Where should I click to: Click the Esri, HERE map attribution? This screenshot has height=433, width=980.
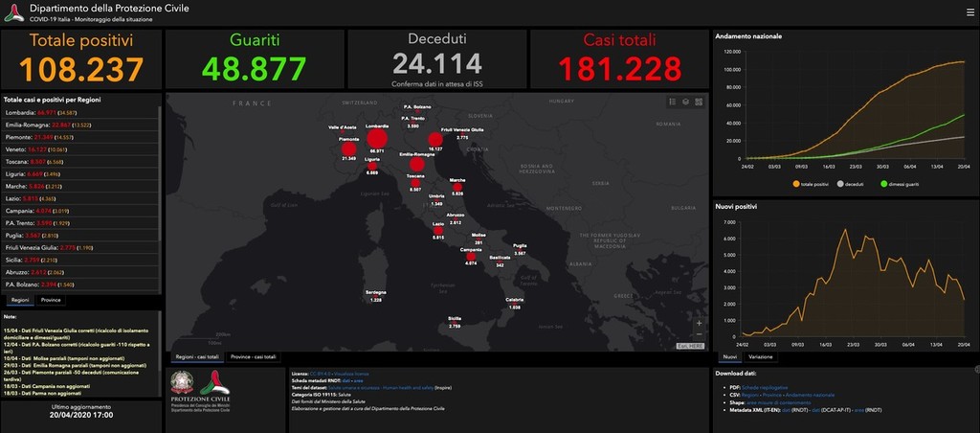pos(691,346)
